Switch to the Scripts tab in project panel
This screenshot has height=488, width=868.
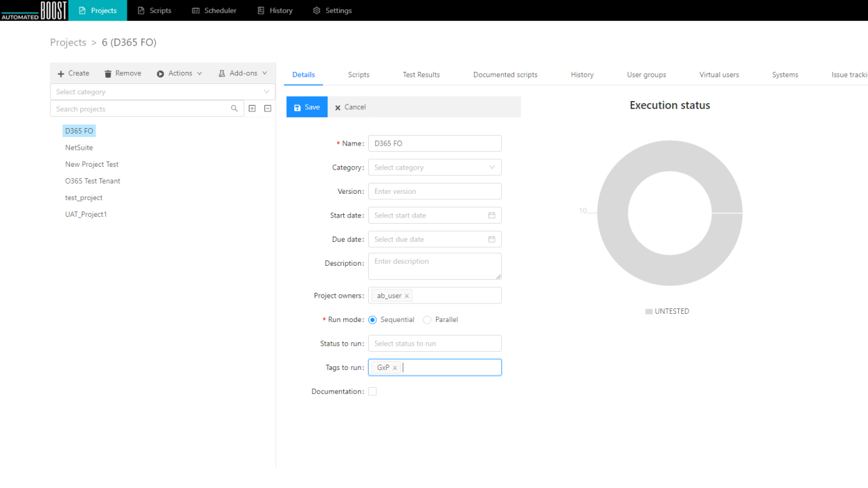pos(359,75)
